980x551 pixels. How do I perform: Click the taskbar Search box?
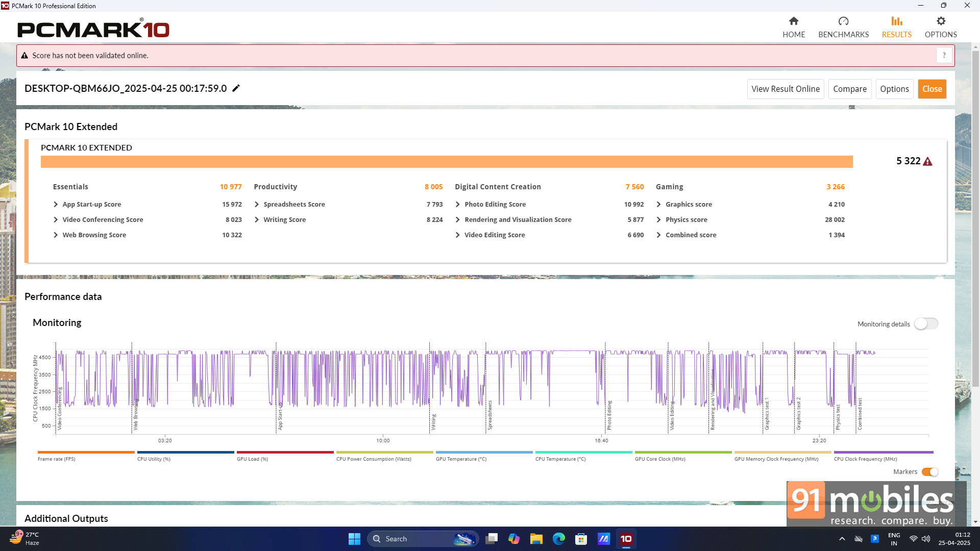tap(423, 539)
